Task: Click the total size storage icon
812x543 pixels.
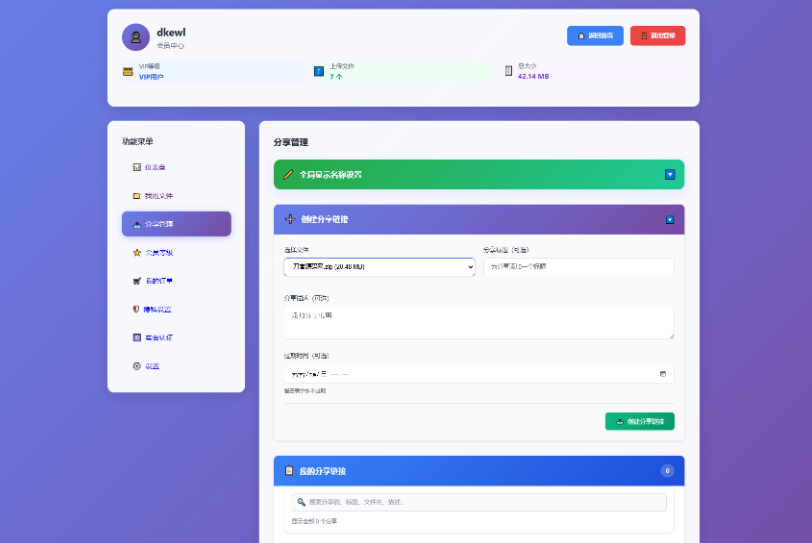Action: point(508,71)
